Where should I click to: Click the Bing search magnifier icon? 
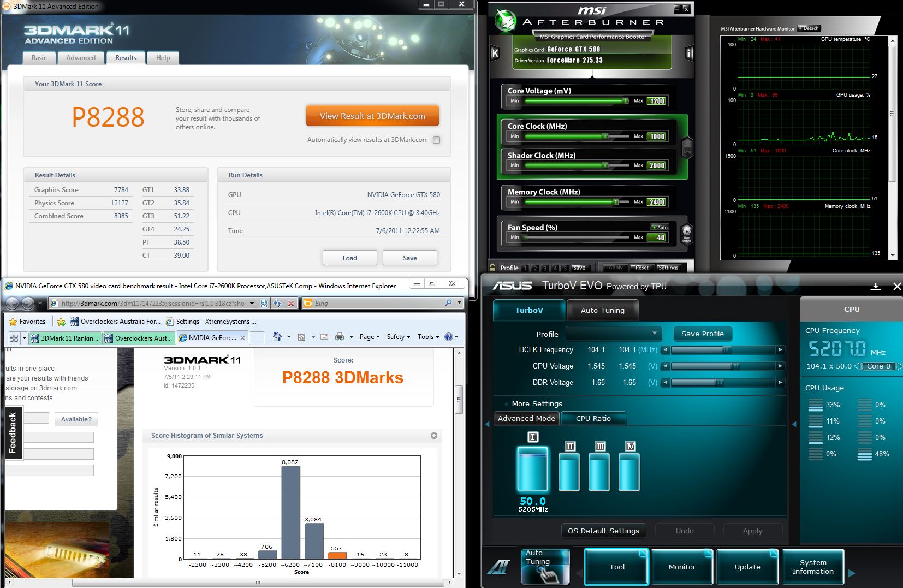pyautogui.click(x=448, y=303)
